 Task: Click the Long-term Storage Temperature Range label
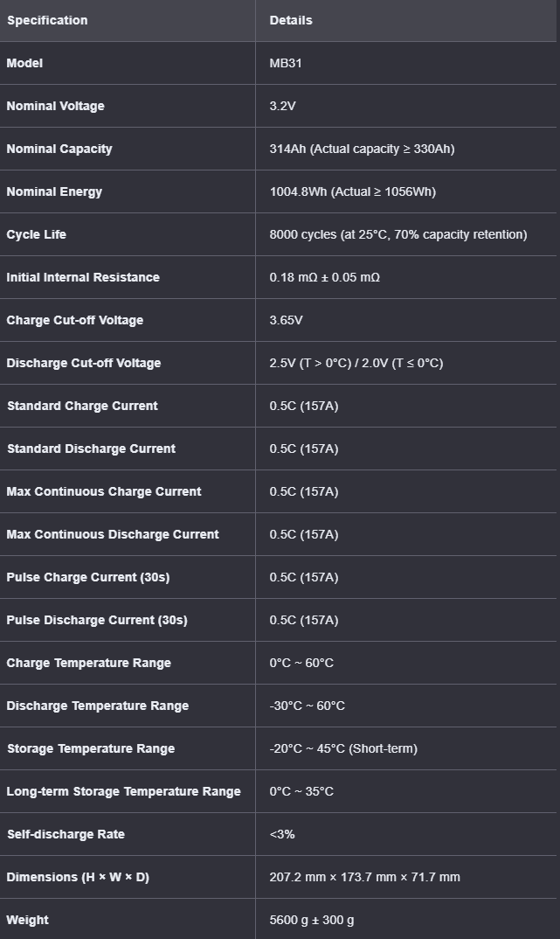point(124,791)
